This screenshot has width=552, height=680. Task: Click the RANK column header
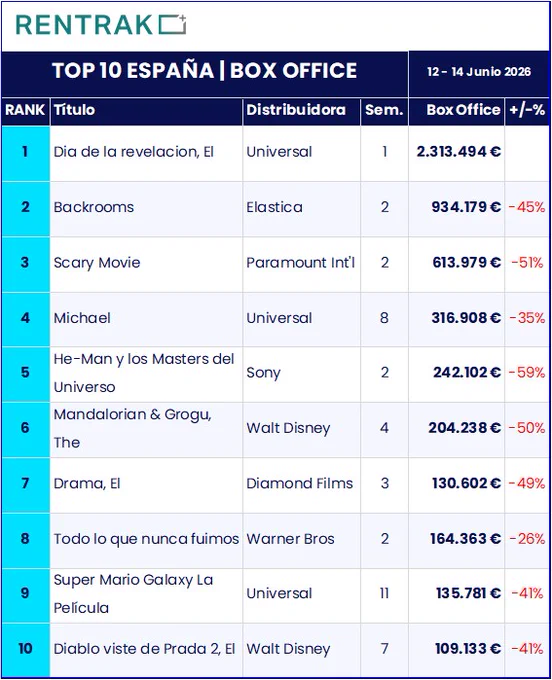[x=25, y=110]
